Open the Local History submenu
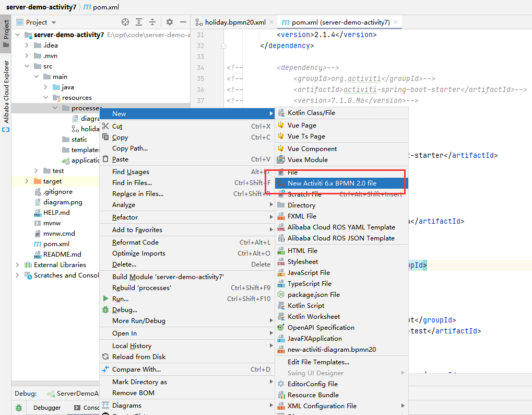Viewport: 532px width, 415px height. (x=187, y=345)
